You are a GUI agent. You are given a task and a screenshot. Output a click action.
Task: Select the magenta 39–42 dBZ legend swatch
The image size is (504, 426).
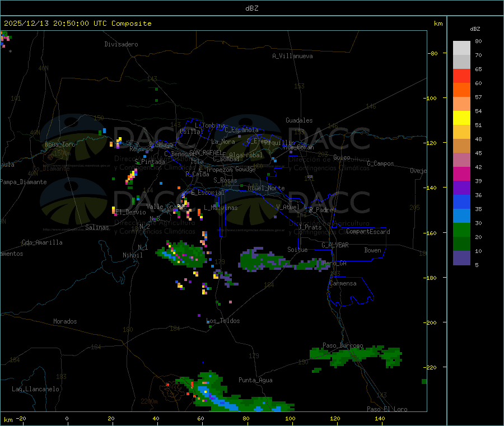[461, 174]
